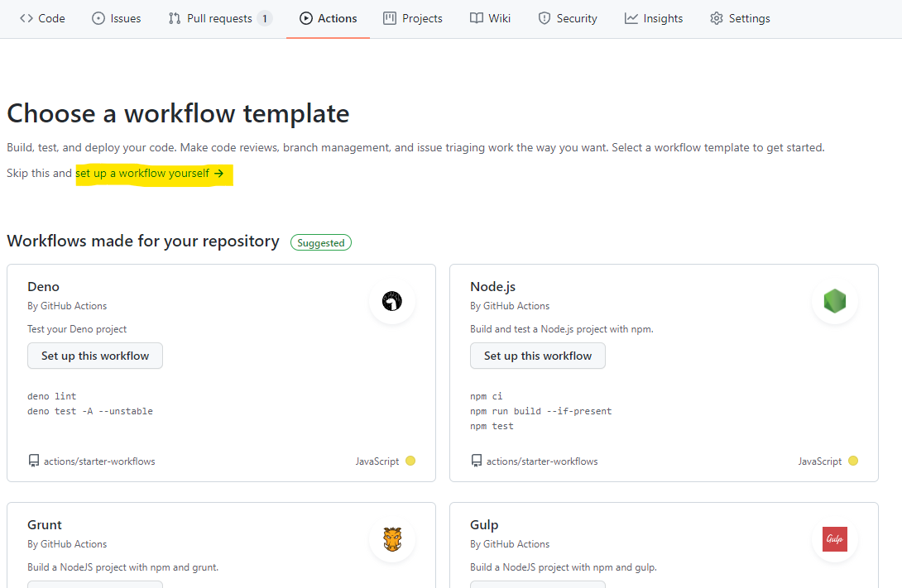Click the Gulp card title

[484, 525]
